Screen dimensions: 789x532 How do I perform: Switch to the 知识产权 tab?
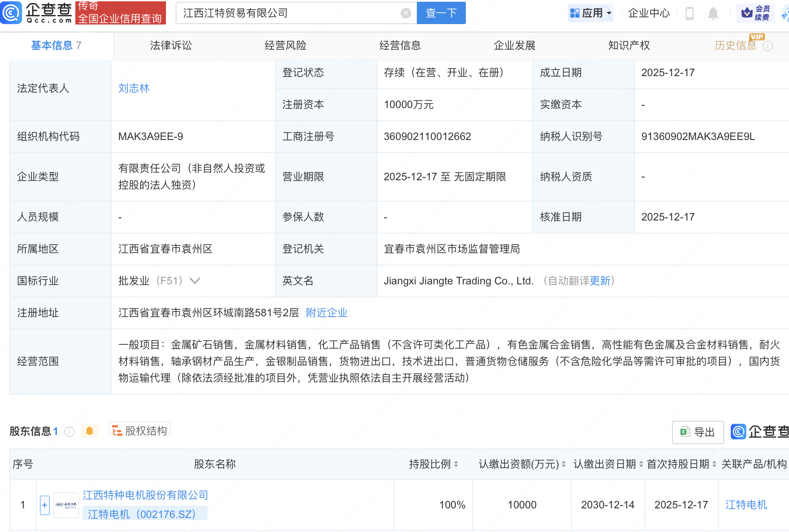click(x=628, y=45)
